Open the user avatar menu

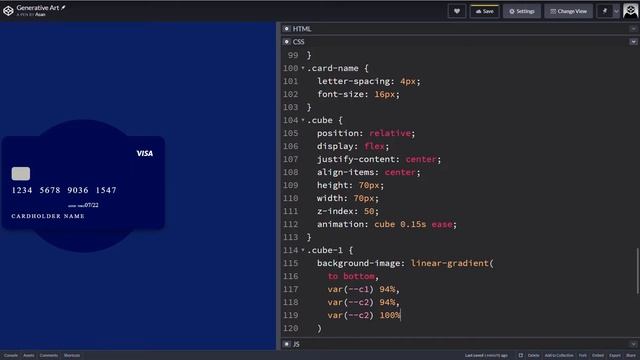click(631, 11)
